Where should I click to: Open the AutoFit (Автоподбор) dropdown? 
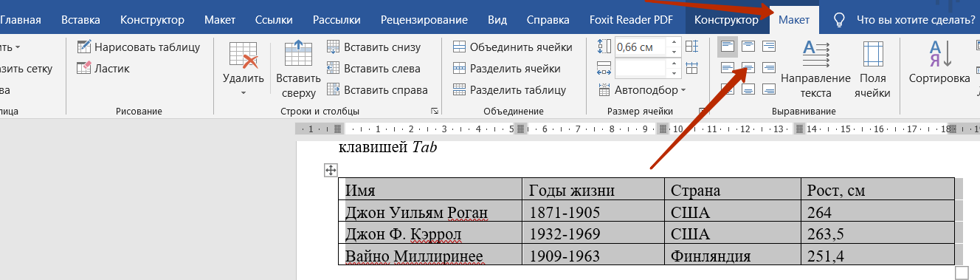pyautogui.click(x=641, y=90)
